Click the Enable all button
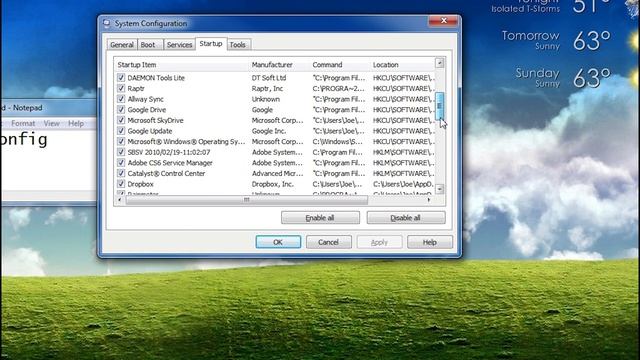 [x=320, y=218]
